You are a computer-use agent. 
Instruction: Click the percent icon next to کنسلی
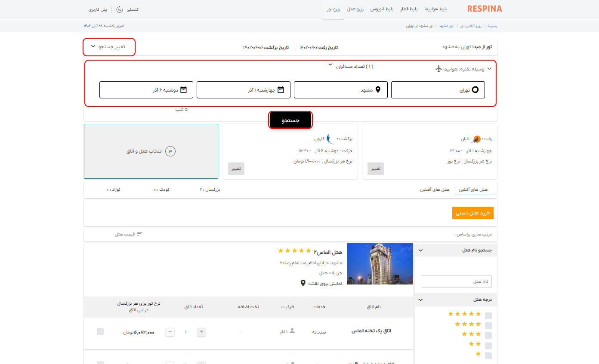click(x=119, y=9)
